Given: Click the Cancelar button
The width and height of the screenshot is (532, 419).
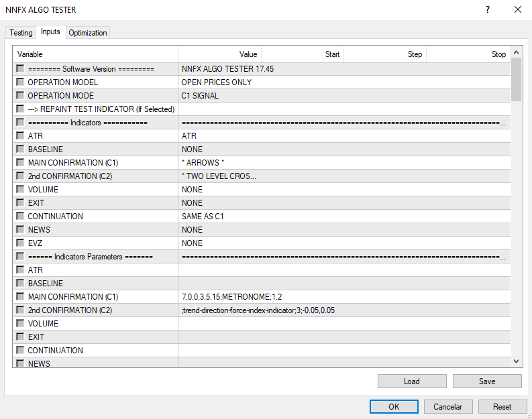Looking at the screenshot, I should [x=448, y=406].
